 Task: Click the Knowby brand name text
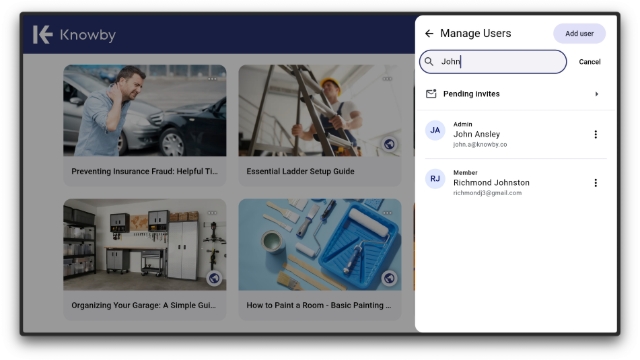click(88, 35)
